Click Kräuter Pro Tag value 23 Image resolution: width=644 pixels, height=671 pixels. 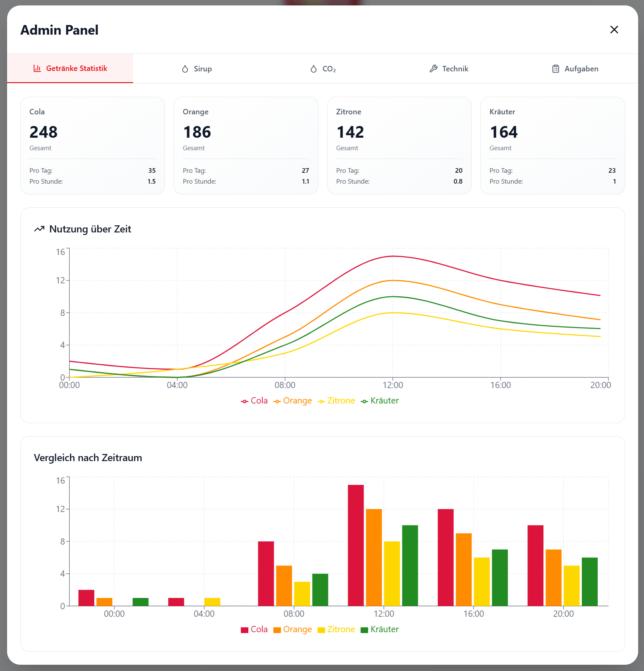pyautogui.click(x=612, y=171)
